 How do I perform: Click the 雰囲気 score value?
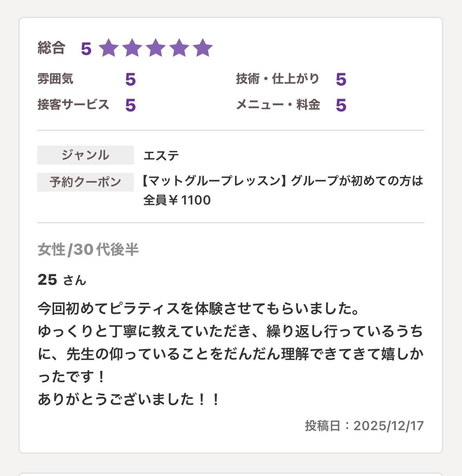tap(131, 80)
